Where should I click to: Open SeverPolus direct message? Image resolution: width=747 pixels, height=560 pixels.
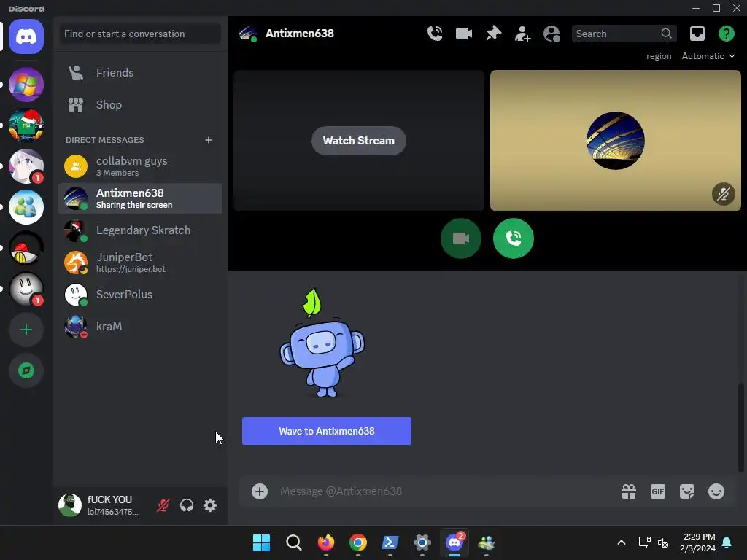tap(140, 295)
